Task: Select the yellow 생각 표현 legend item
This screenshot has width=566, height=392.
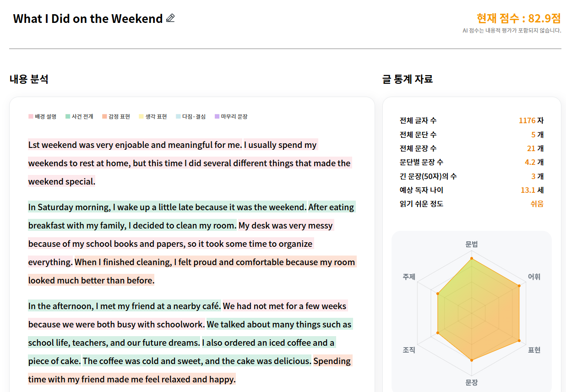Action: [152, 117]
